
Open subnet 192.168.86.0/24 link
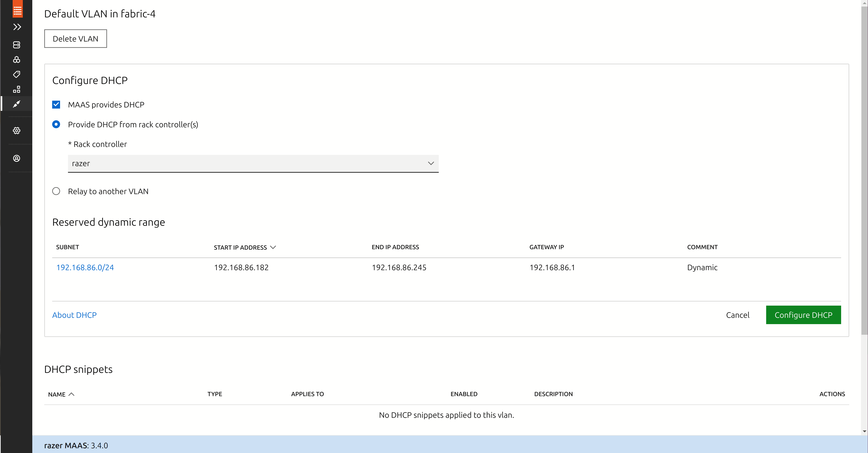coord(85,267)
